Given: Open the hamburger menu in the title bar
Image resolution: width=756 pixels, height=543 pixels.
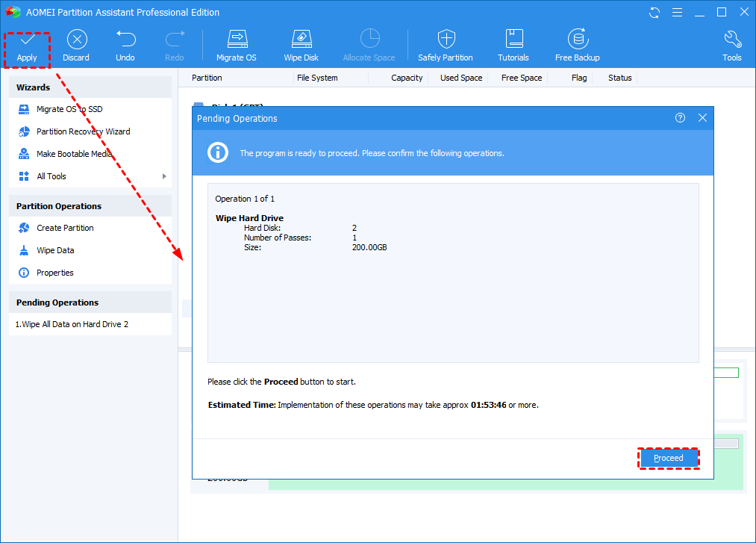Looking at the screenshot, I should pyautogui.click(x=678, y=13).
